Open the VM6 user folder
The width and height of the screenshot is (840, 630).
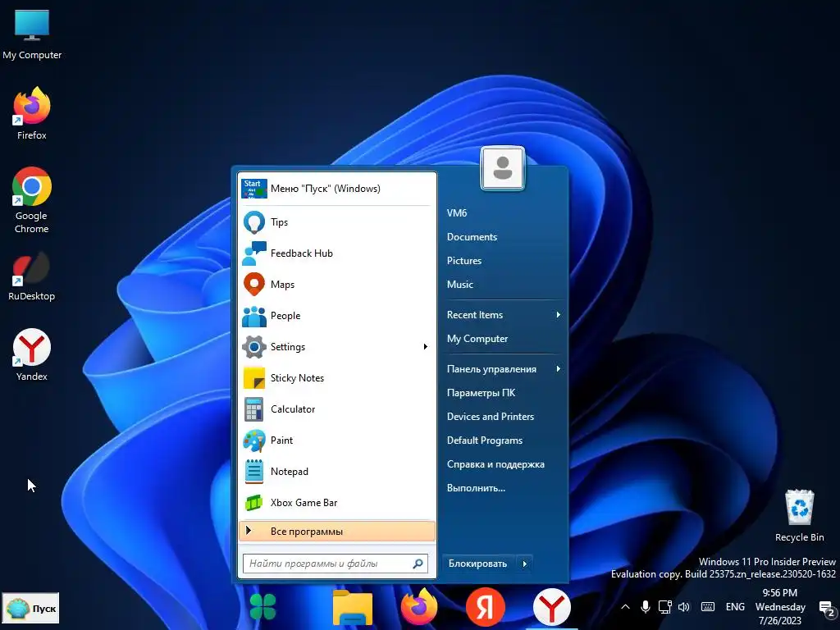tap(457, 213)
